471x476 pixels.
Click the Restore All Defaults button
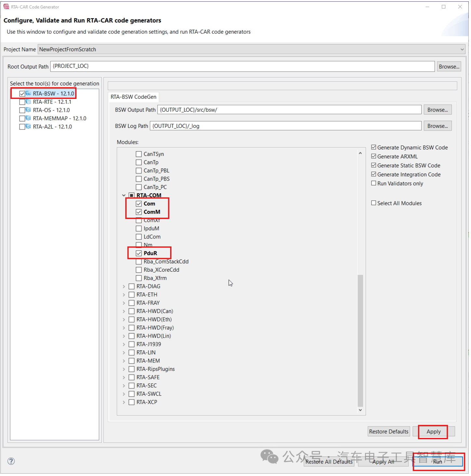click(x=329, y=462)
